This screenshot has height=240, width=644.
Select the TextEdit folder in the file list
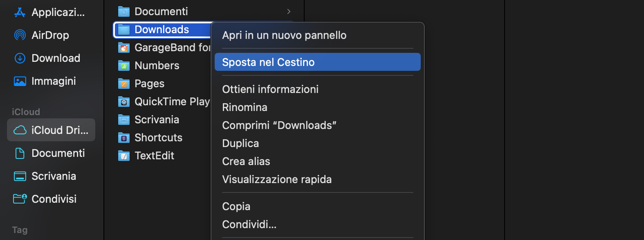(154, 156)
